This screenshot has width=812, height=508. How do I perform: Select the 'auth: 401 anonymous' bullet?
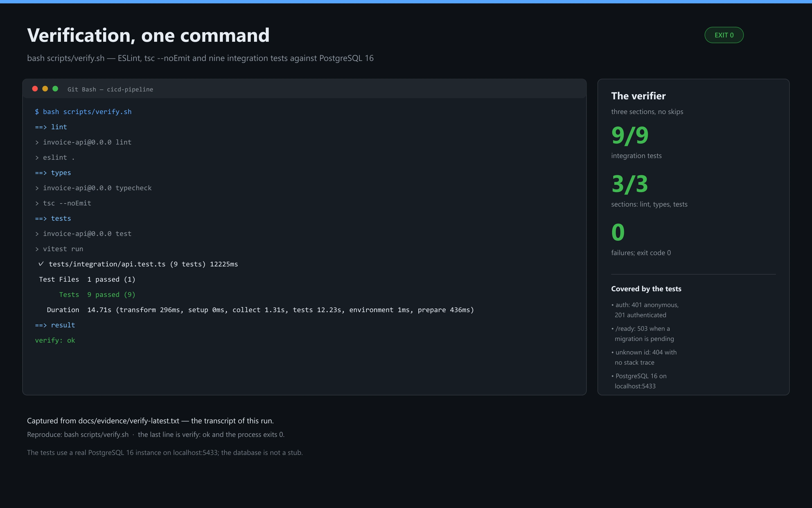[645, 310]
